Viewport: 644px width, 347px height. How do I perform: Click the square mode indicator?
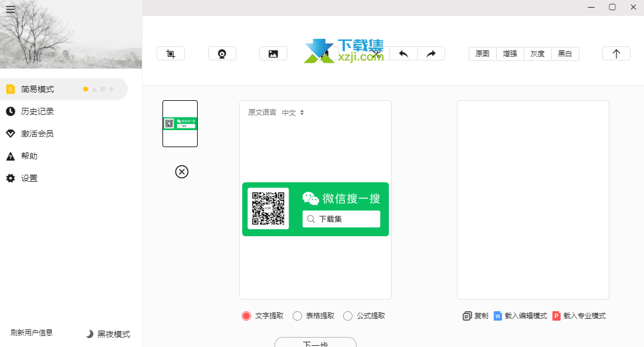point(103,89)
